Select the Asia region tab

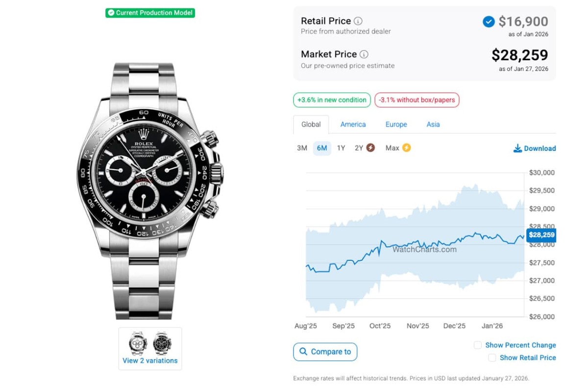click(x=433, y=124)
